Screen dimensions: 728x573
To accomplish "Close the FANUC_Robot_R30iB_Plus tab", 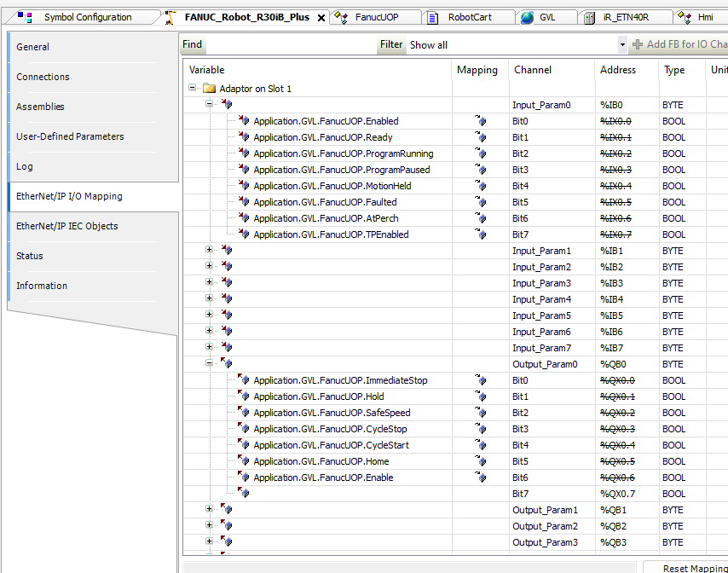I will pos(321,17).
